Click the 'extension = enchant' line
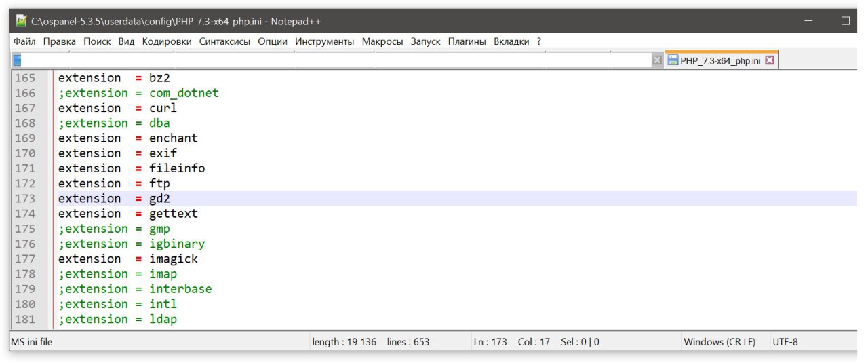Viewport: 868px width, 363px height. pos(128,138)
